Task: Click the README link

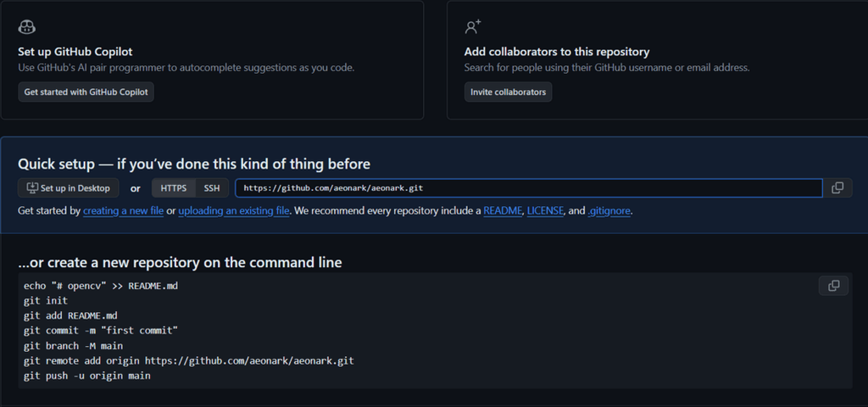Action: [x=503, y=211]
